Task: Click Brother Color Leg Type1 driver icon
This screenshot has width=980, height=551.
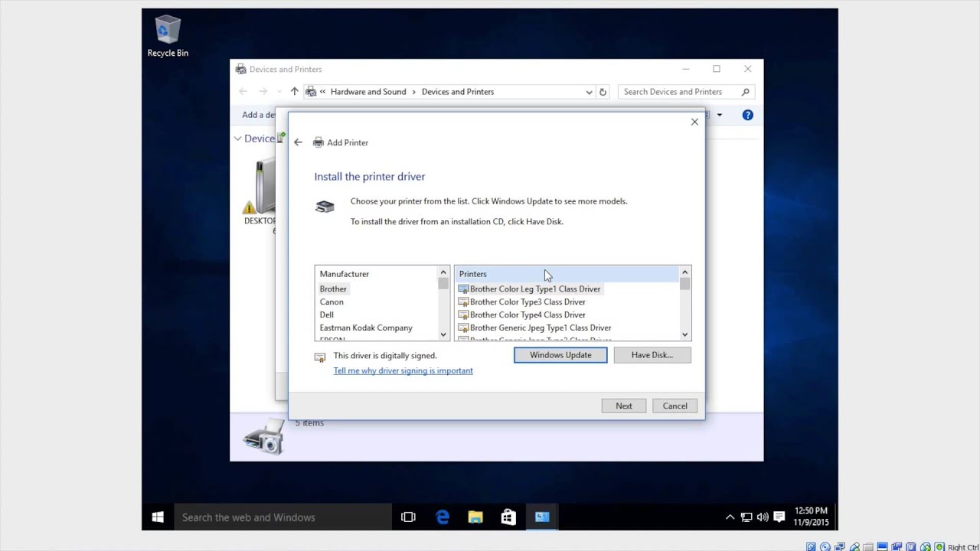Action: click(x=463, y=289)
